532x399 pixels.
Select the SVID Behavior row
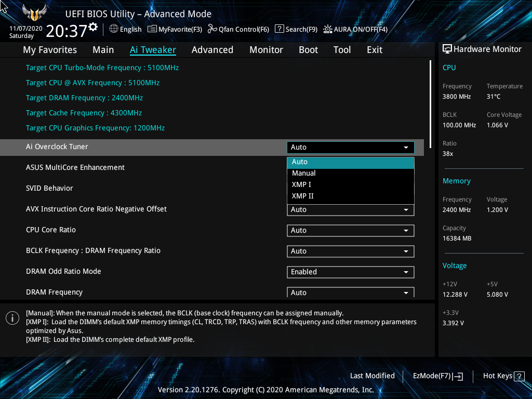(x=212, y=188)
